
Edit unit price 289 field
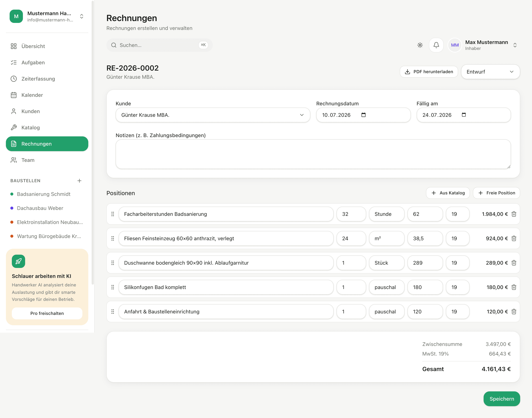click(x=425, y=263)
